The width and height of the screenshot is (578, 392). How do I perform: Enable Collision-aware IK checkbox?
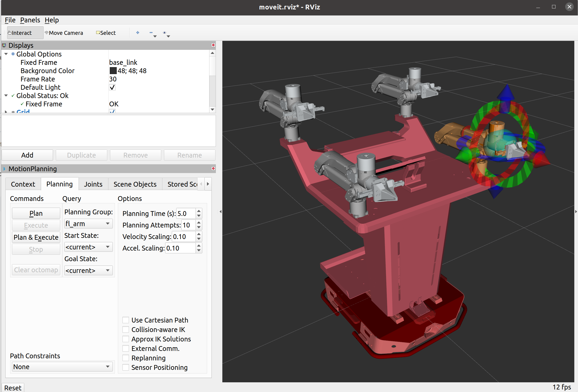(x=126, y=329)
